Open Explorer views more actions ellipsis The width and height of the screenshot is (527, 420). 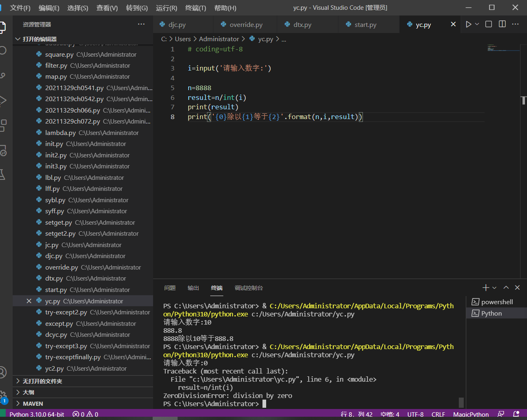tap(141, 24)
